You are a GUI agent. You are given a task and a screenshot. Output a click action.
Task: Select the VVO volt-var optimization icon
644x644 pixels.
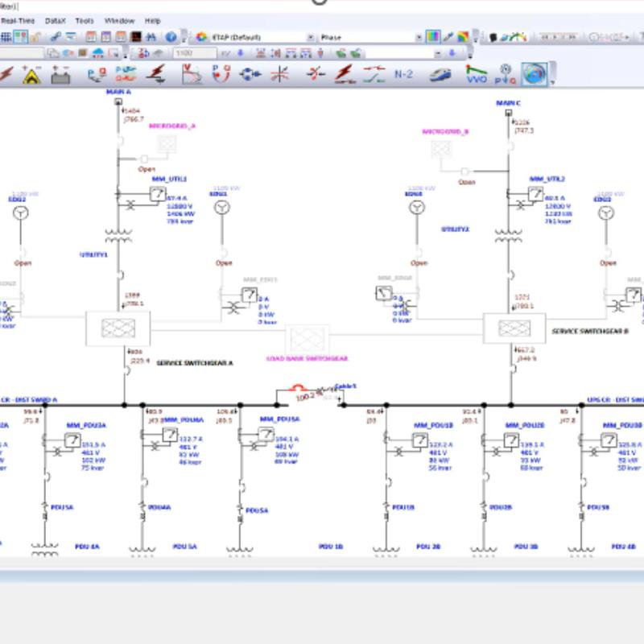point(476,74)
